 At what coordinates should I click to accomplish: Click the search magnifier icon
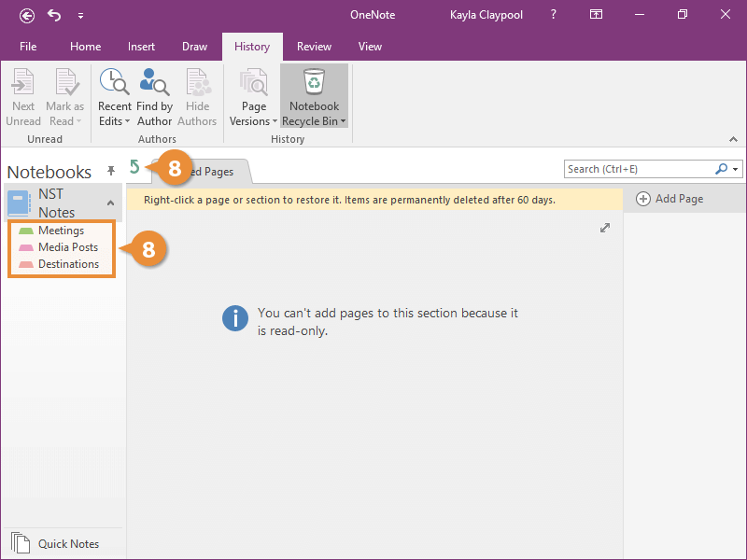click(x=721, y=169)
